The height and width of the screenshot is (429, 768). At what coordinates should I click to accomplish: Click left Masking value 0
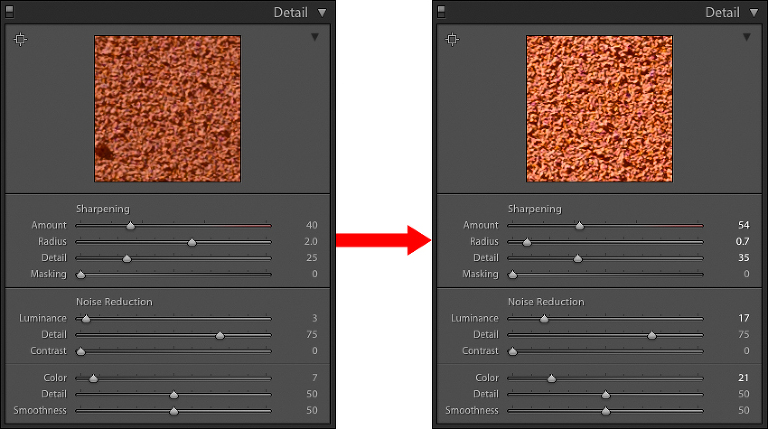(x=315, y=274)
